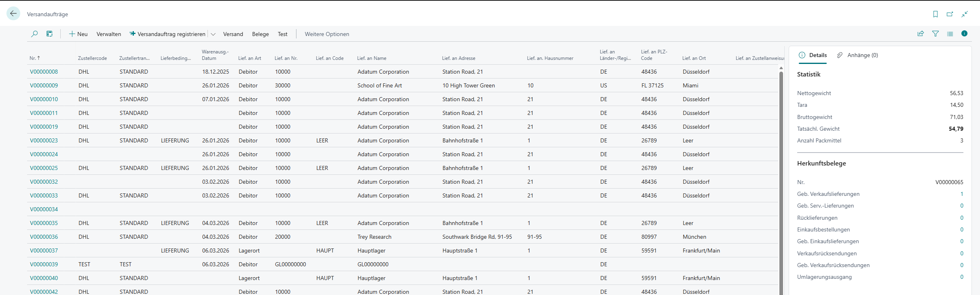
Task: Switch to the Details tab
Action: click(813, 55)
